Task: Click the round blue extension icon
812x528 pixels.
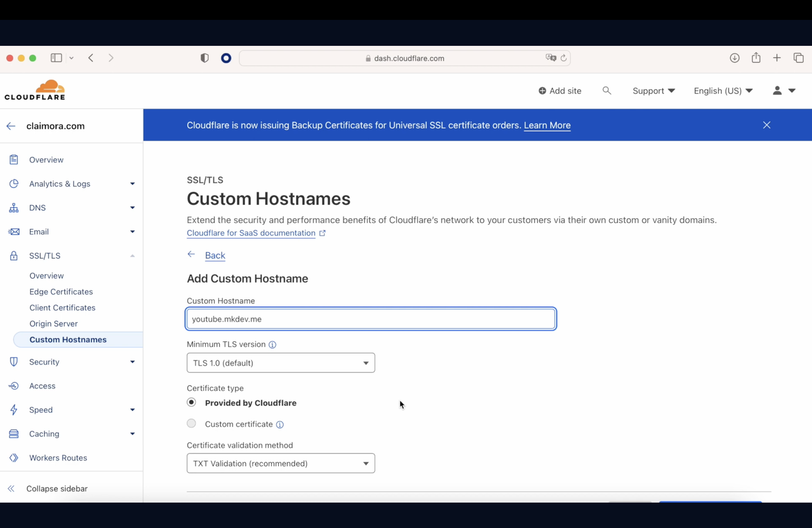Action: tap(226, 58)
